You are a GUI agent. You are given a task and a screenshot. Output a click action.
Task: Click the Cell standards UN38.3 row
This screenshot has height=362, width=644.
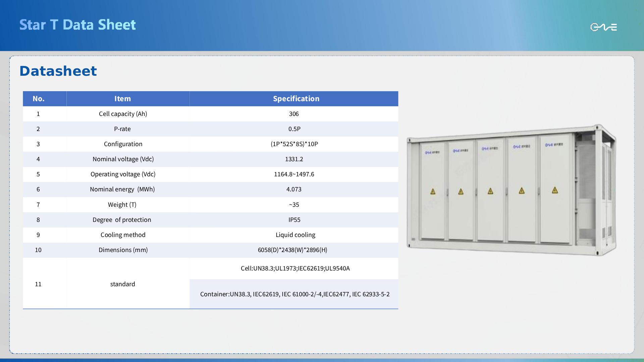295,268
